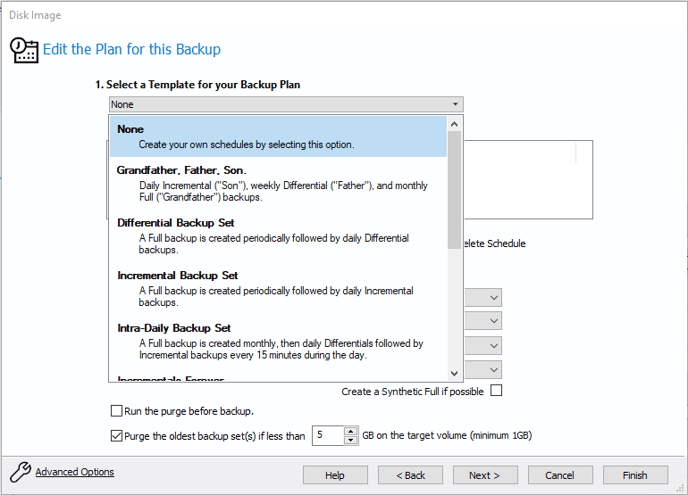Proceed with the Next > button

(485, 475)
